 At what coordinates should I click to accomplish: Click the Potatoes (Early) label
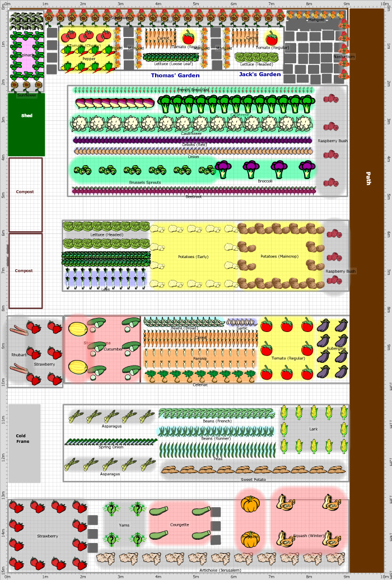click(193, 257)
